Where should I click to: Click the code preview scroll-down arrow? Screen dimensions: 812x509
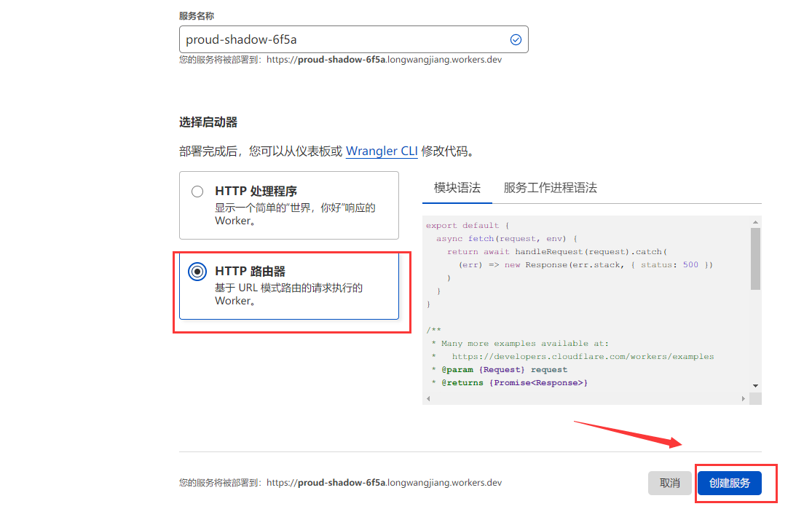tap(756, 386)
